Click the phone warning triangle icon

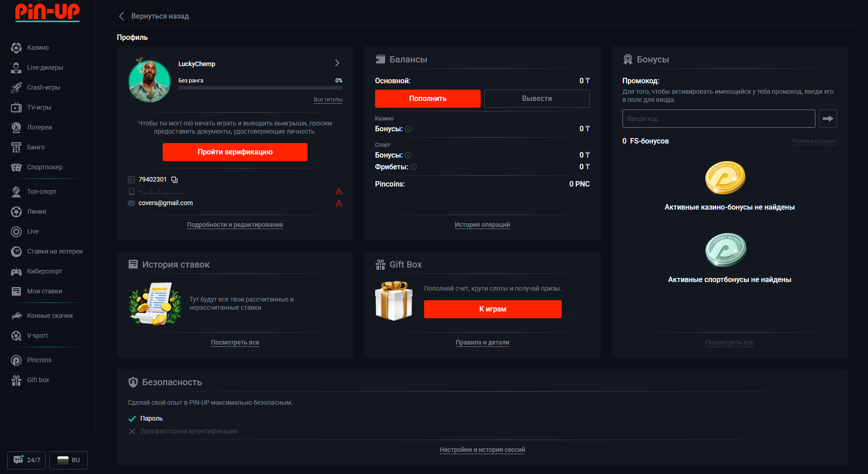pos(338,192)
